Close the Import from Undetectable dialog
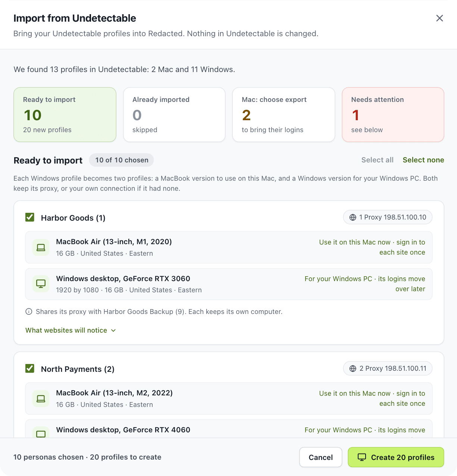The width and height of the screenshot is (457, 476). [x=439, y=18]
